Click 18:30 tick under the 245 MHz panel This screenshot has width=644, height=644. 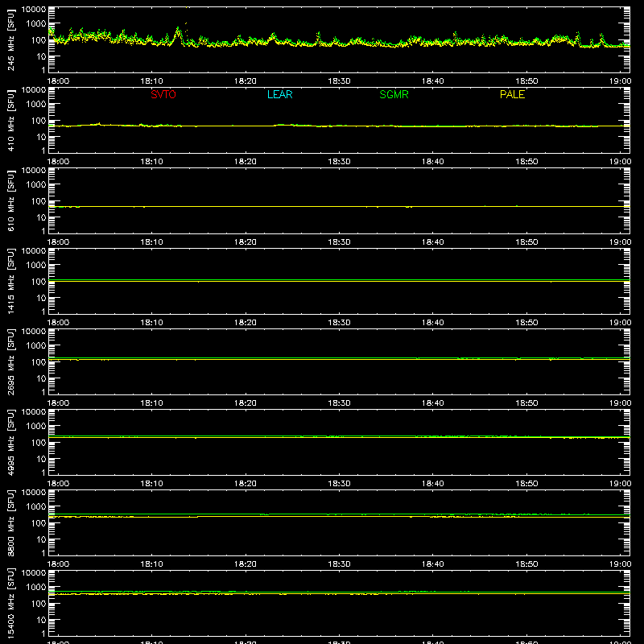[339, 81]
